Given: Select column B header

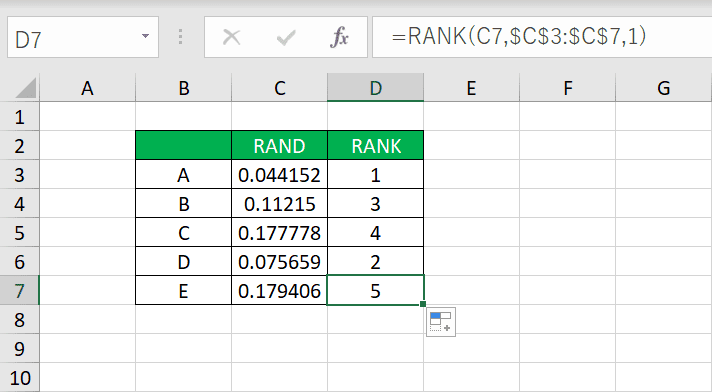Looking at the screenshot, I should 183,88.
